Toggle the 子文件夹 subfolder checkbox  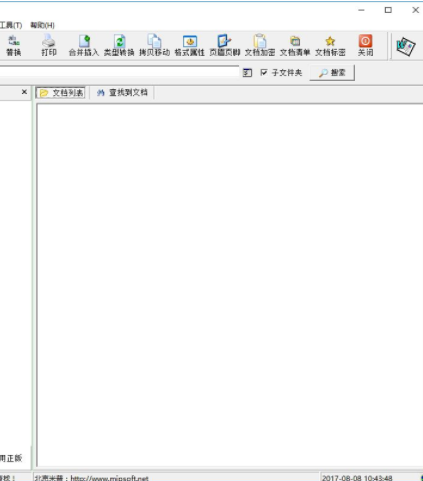click(264, 72)
